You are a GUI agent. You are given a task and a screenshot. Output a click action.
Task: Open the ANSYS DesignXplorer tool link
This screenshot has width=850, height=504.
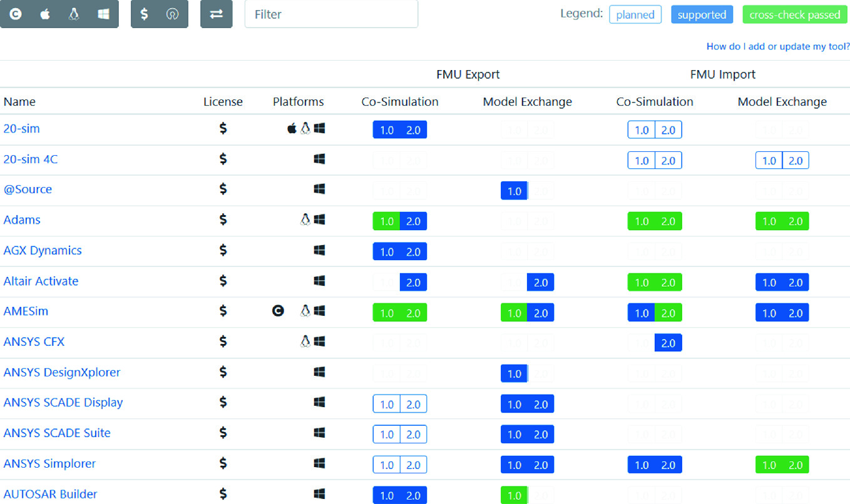pos(61,372)
